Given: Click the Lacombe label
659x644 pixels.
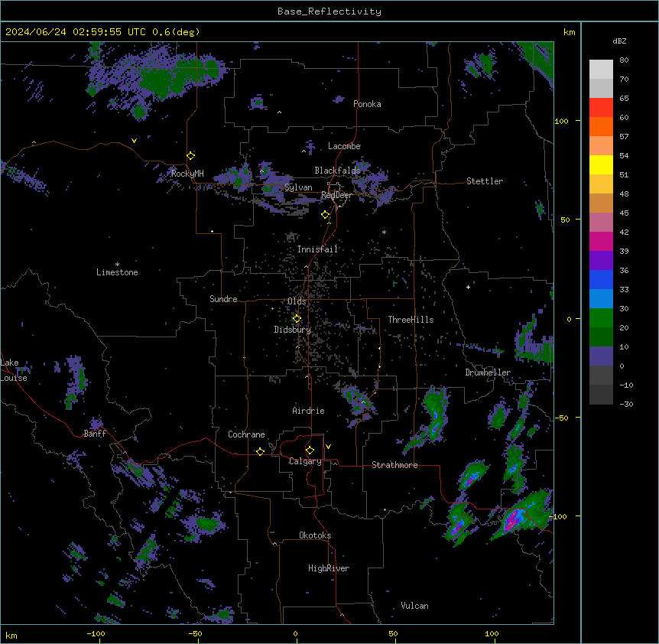Looking at the screenshot, I should (x=344, y=146).
